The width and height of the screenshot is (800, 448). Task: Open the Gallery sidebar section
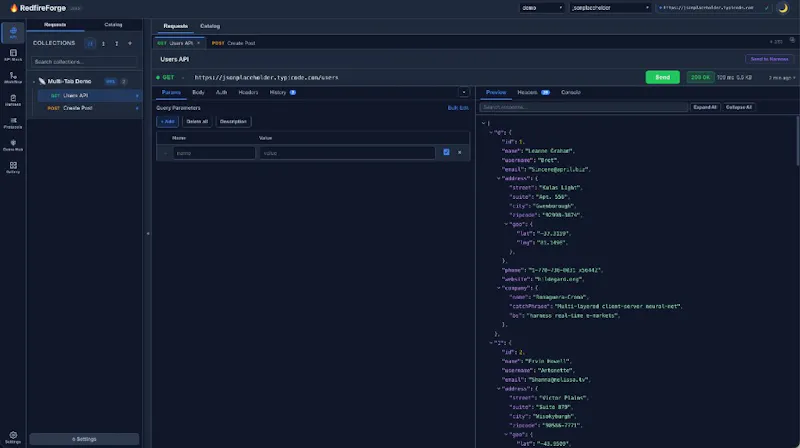tap(13, 167)
